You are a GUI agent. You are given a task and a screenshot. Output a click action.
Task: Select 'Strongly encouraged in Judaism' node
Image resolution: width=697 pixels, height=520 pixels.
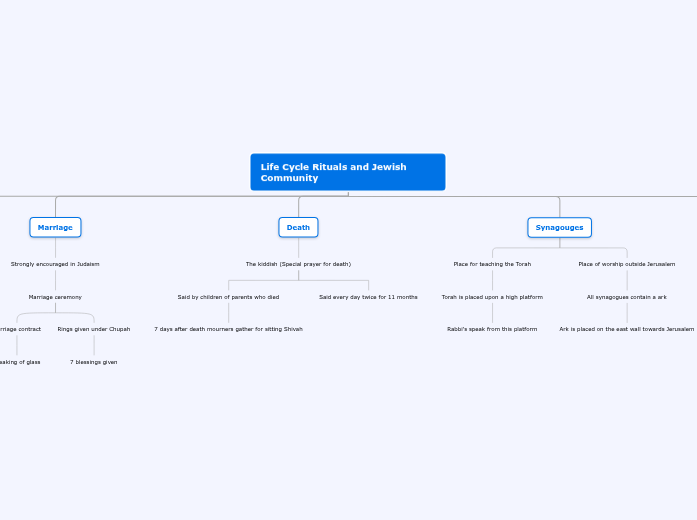point(55,264)
